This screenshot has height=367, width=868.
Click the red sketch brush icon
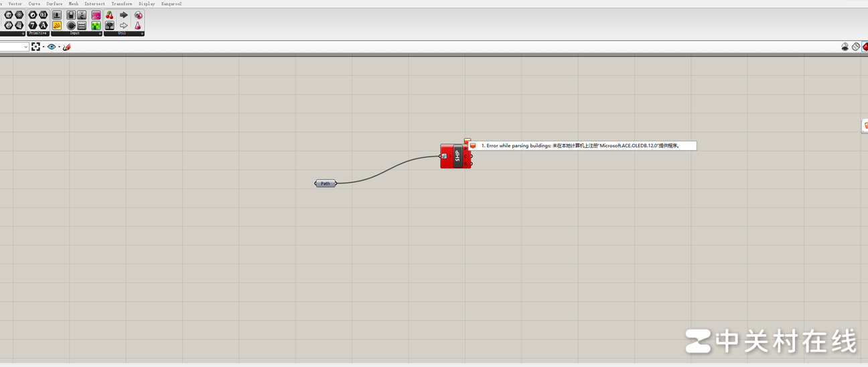[66, 47]
